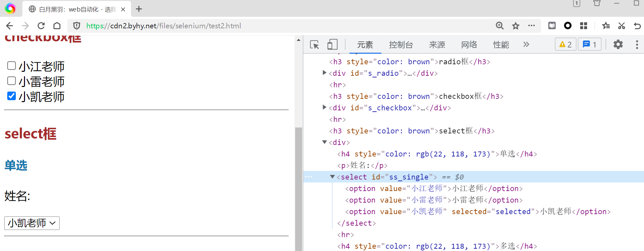644x251 pixels.
Task: Click the warnings count badge showing 2
Action: [x=565, y=44]
